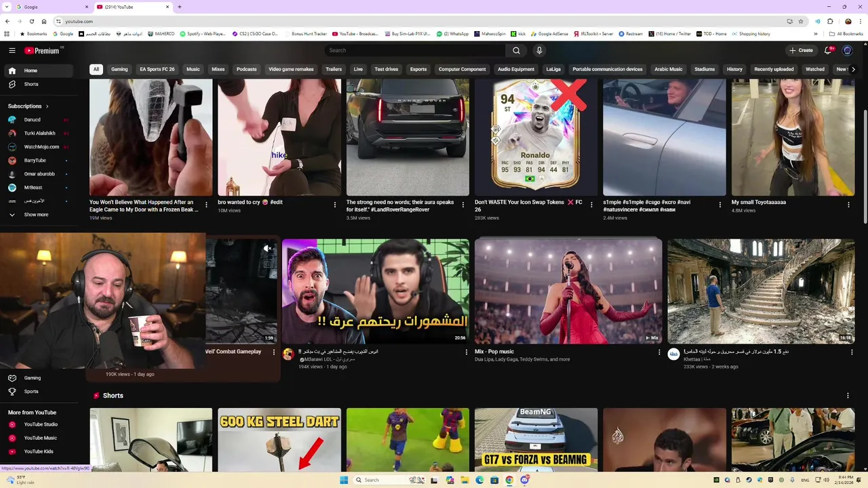Open options for the Khettaa burned palace video

pyautogui.click(x=852, y=352)
